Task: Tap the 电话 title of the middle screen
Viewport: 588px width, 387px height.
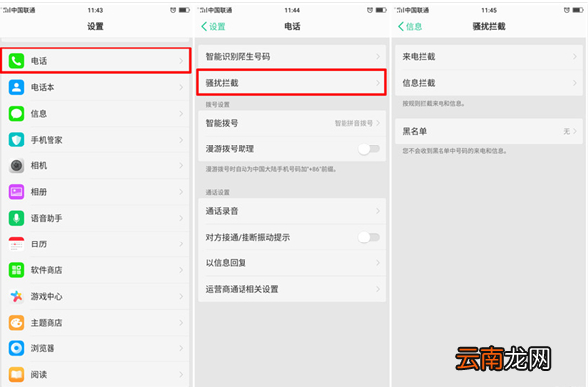Action: pyautogui.click(x=292, y=26)
